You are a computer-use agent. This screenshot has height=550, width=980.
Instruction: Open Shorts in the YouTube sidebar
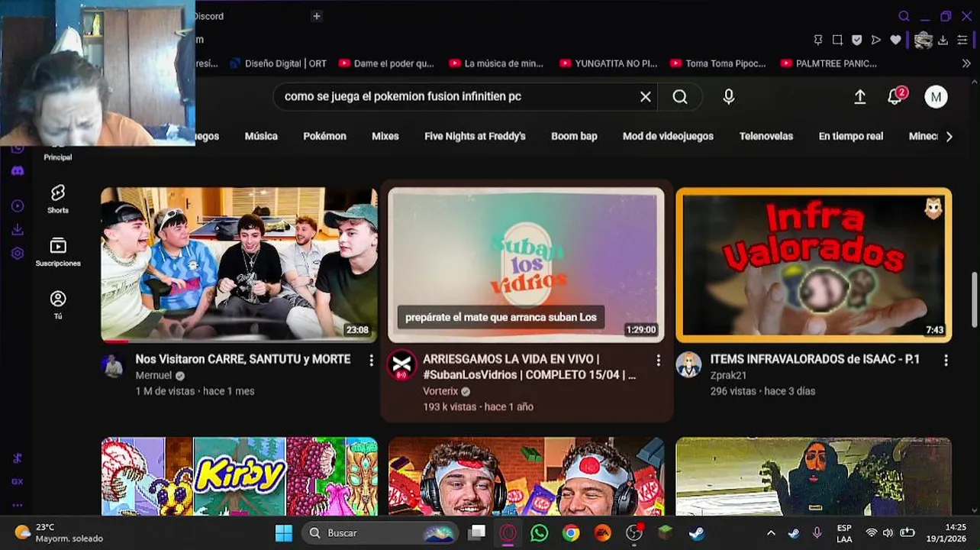58,199
